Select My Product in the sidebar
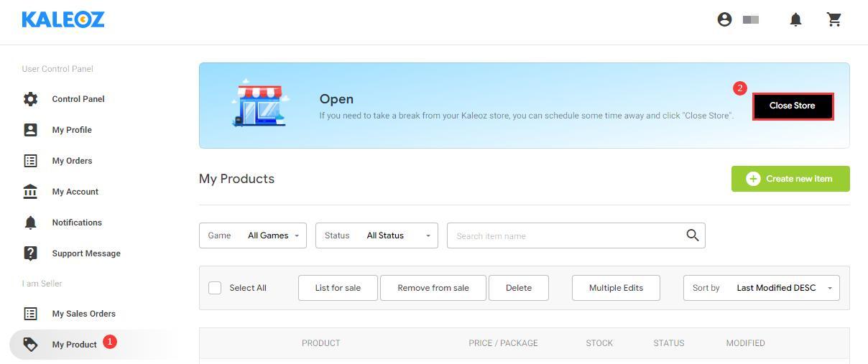The image size is (868, 364). (x=74, y=345)
